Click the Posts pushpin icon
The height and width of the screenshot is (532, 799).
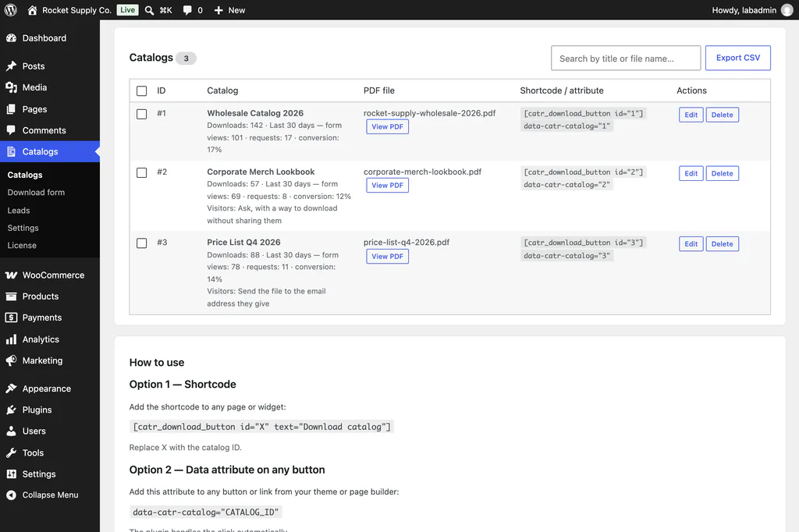pyautogui.click(x=11, y=66)
